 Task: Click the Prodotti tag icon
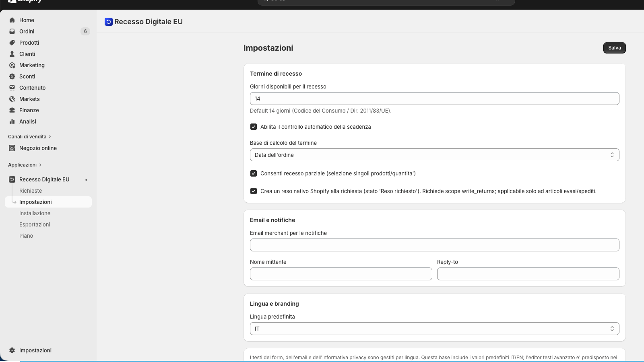coord(12,43)
